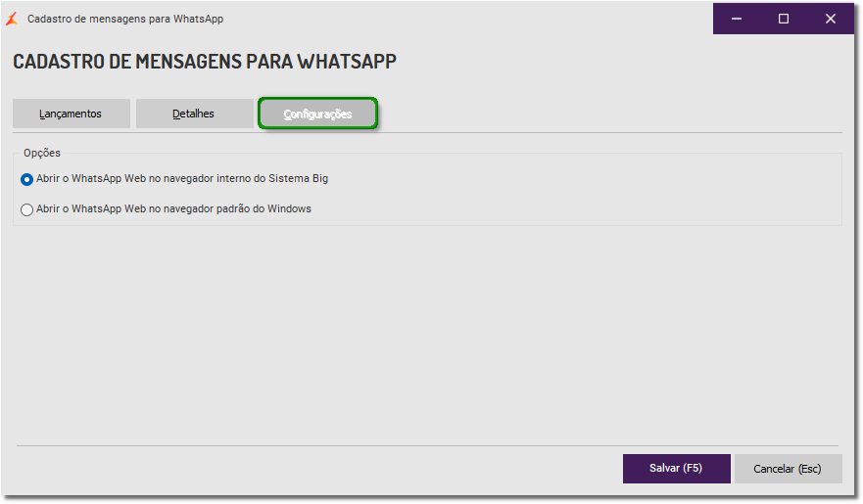Viewport: 863px width, 504px height.
Task: Click the application logo icon in title bar
Action: point(12,19)
